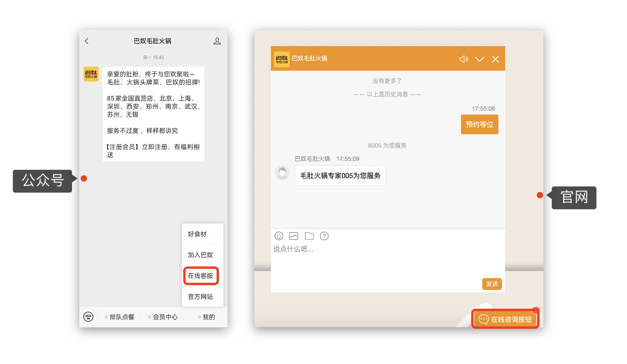
Task: Click the 预约等位 sent message bubble
Action: 480,124
